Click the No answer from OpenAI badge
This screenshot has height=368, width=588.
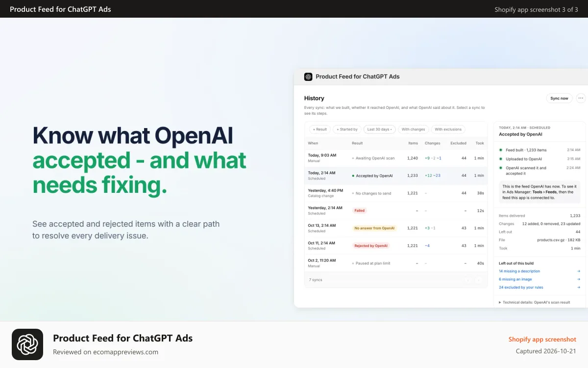tap(374, 228)
